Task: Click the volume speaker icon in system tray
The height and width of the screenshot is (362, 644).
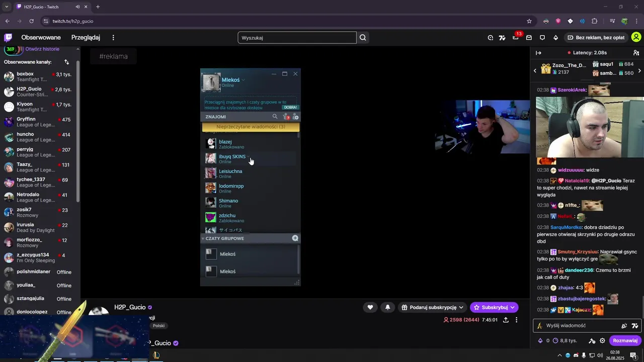Action: (x=600, y=355)
